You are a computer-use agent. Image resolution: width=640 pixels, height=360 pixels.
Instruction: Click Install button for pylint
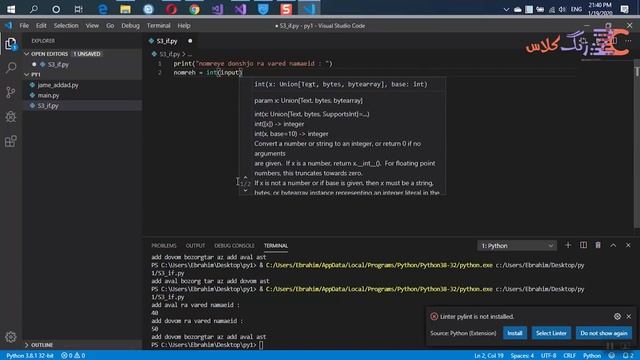click(515, 333)
